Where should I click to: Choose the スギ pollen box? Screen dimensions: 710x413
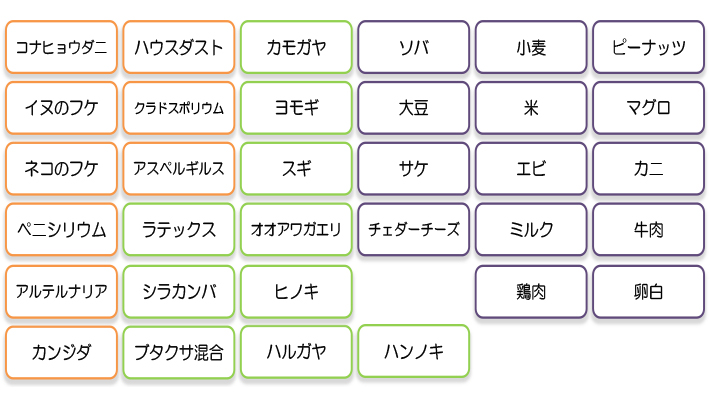296,169
